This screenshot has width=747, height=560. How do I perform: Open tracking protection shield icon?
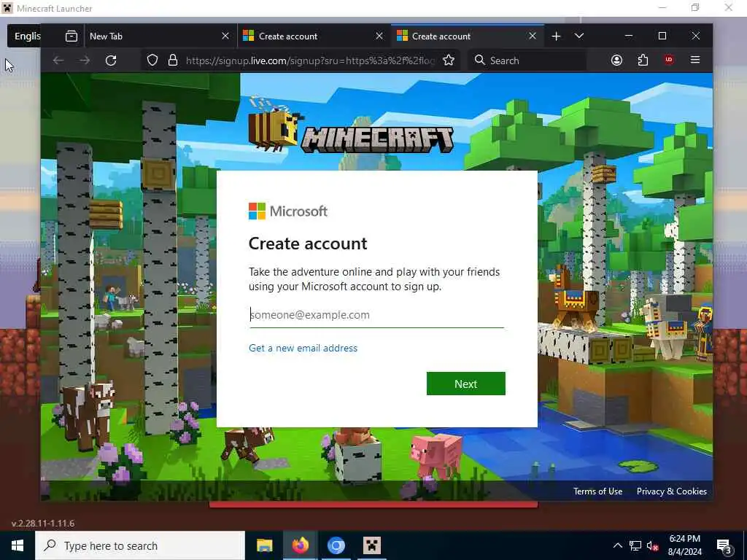[152, 61]
